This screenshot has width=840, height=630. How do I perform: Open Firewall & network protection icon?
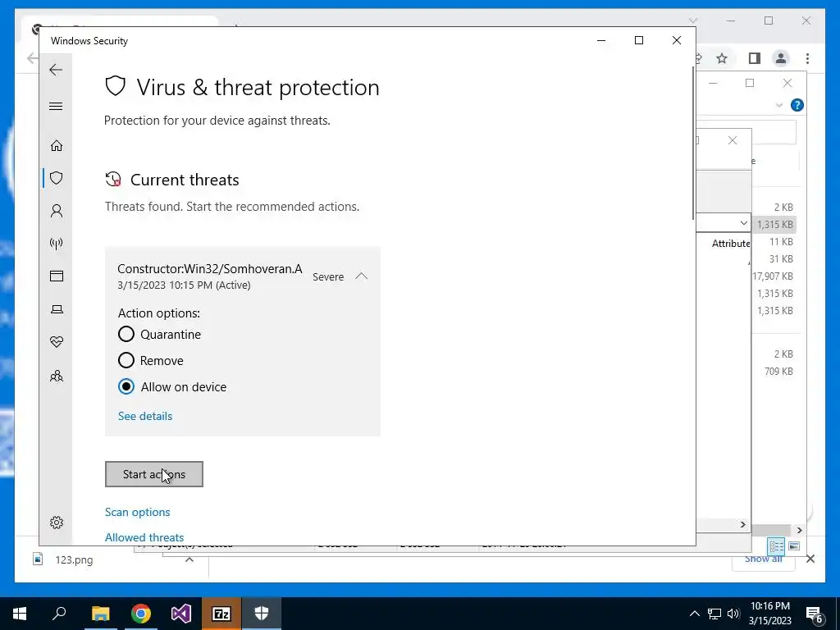click(x=57, y=244)
